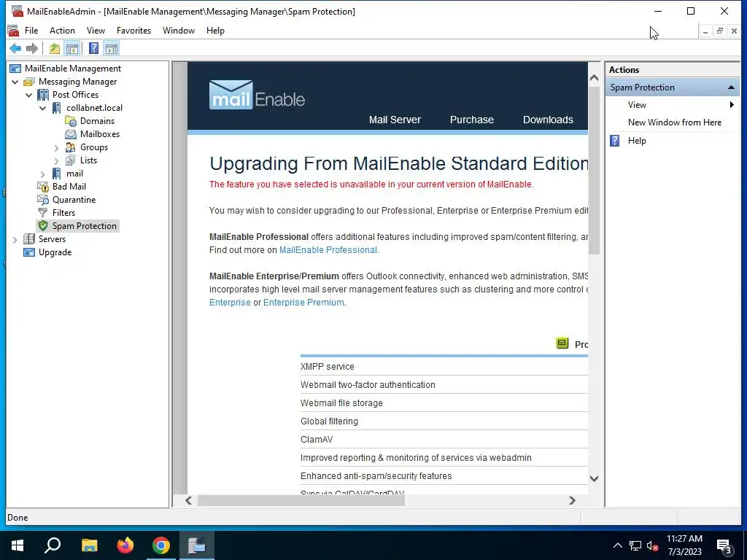Screen dimensions: 747x560
Task: Open the Enterprise link
Action: coord(230,303)
